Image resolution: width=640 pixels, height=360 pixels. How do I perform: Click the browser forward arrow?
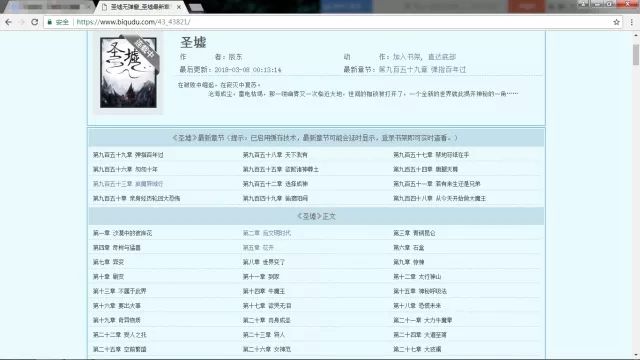click(x=22, y=22)
